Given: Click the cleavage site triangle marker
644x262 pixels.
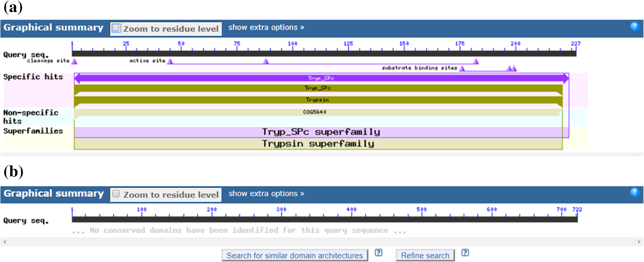Looking at the screenshot, I should pos(74,61).
